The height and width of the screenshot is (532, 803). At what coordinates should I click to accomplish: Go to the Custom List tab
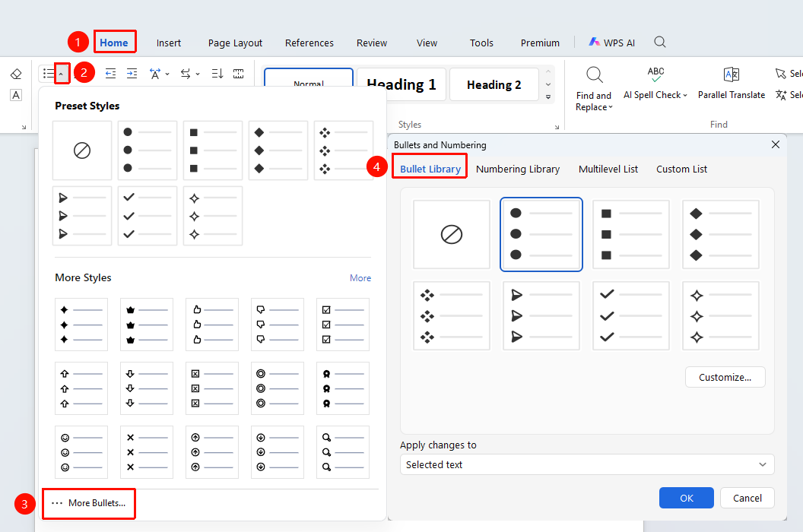(x=681, y=169)
